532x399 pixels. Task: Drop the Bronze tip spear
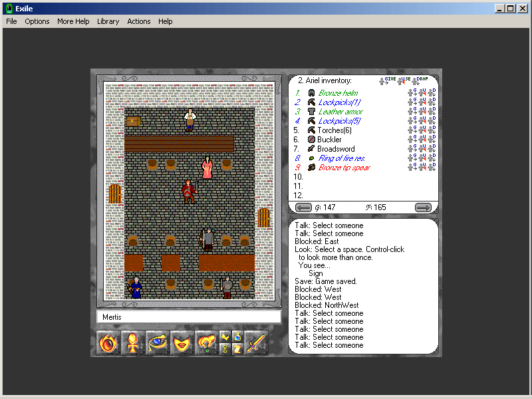432,167
